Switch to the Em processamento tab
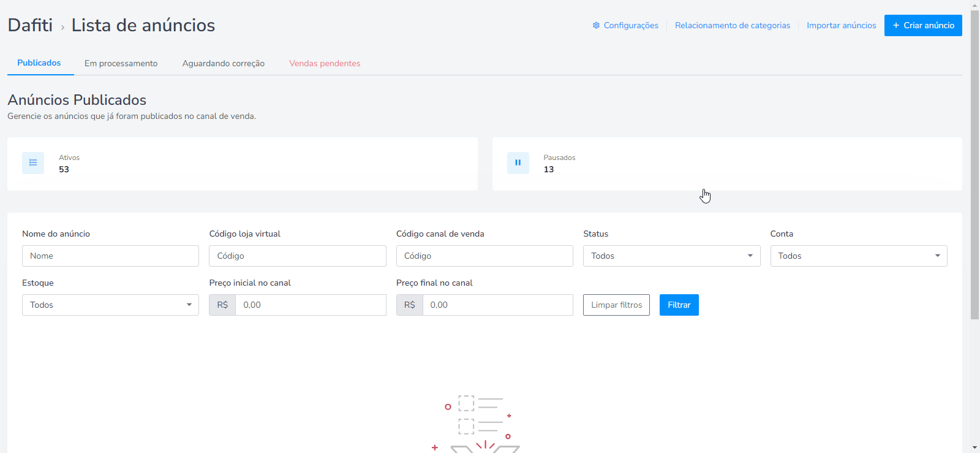 (121, 64)
